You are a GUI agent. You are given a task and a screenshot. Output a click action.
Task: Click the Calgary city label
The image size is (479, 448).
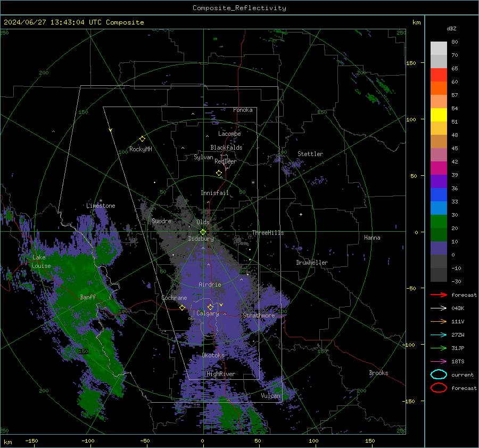(208, 313)
